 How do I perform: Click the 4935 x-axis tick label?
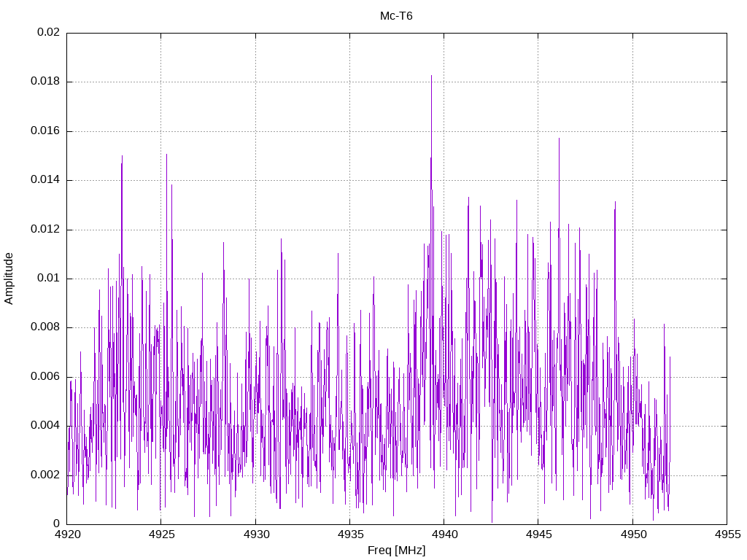coord(351,534)
